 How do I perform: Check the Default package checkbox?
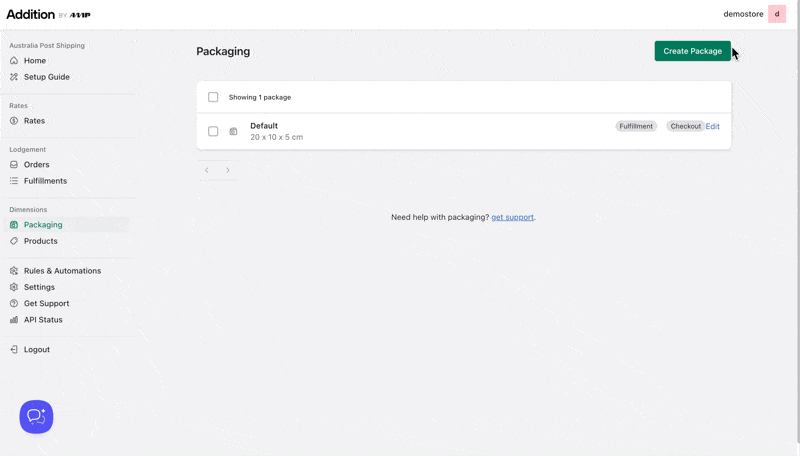213,132
